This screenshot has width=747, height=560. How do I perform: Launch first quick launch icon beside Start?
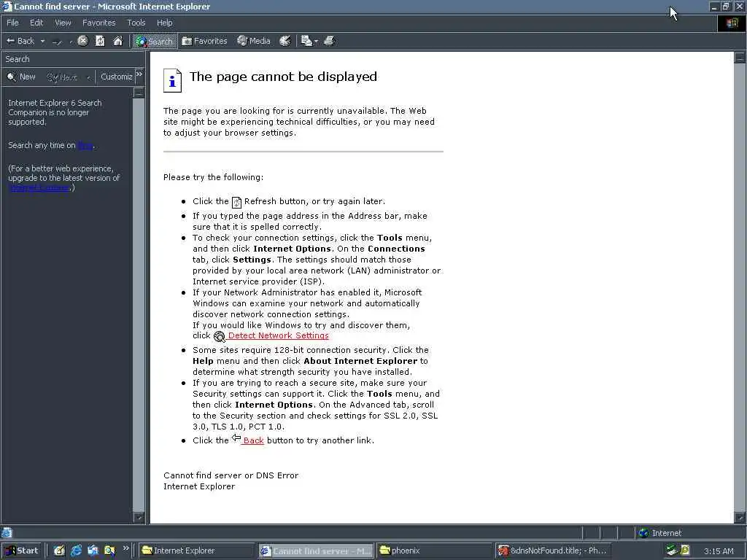[x=59, y=551]
